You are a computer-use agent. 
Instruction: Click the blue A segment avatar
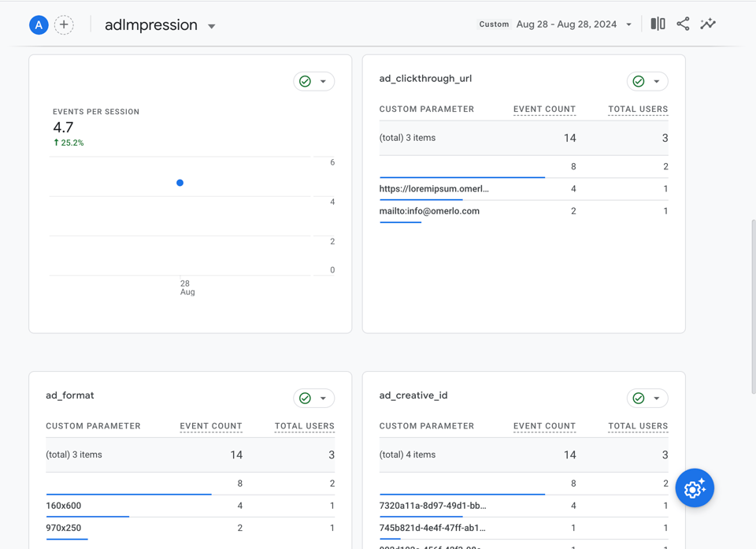click(39, 25)
